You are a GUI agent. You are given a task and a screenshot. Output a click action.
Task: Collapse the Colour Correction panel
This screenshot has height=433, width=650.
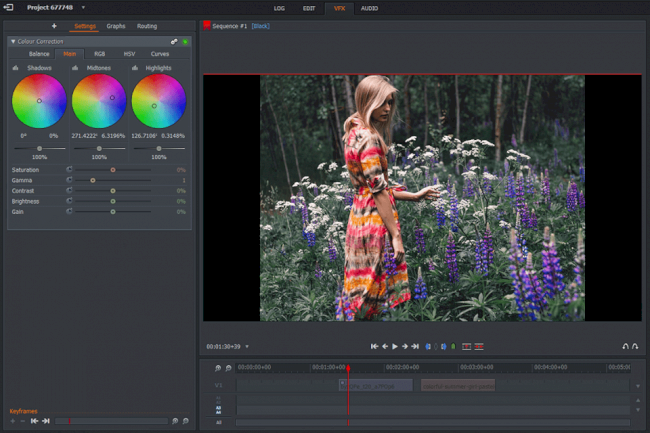coord(11,41)
